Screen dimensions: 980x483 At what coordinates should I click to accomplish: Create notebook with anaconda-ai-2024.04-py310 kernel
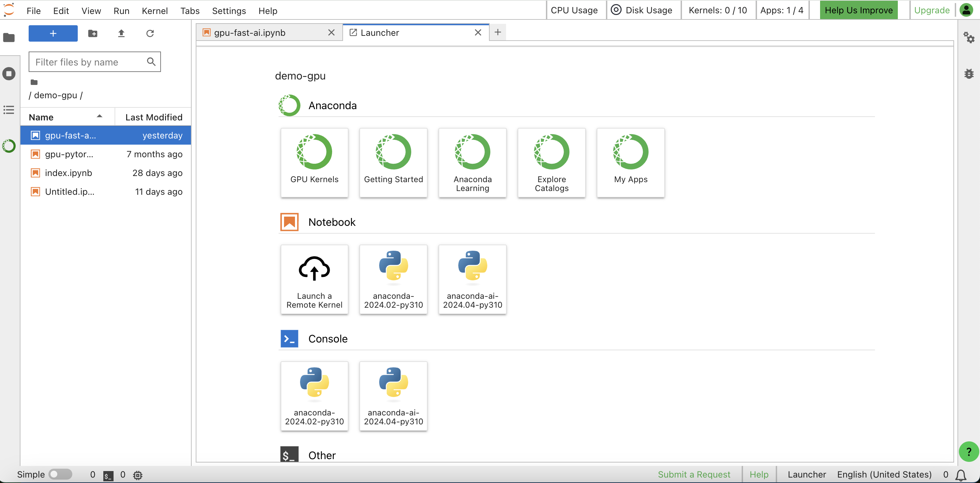click(x=473, y=279)
